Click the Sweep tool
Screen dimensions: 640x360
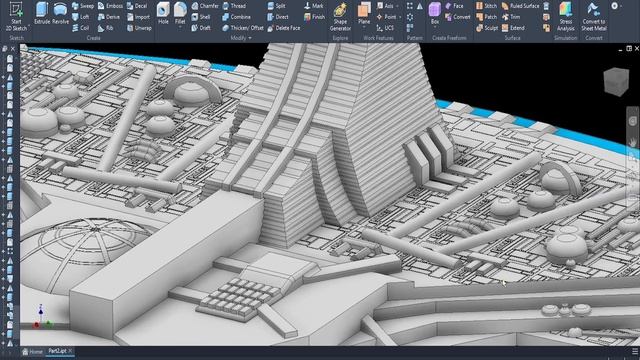pyautogui.click(x=83, y=6)
